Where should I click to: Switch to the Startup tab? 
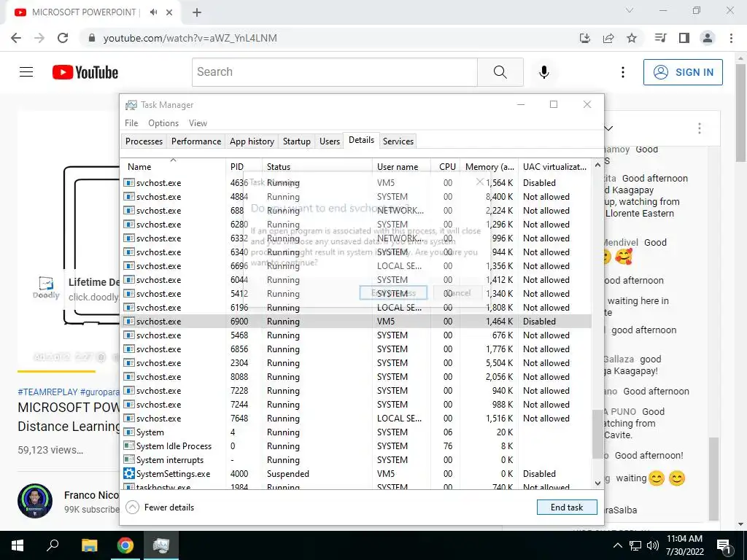coord(297,141)
